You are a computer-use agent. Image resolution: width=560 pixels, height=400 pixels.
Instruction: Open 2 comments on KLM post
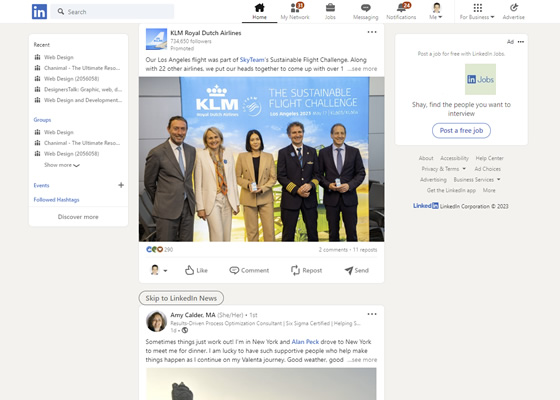tap(333, 250)
